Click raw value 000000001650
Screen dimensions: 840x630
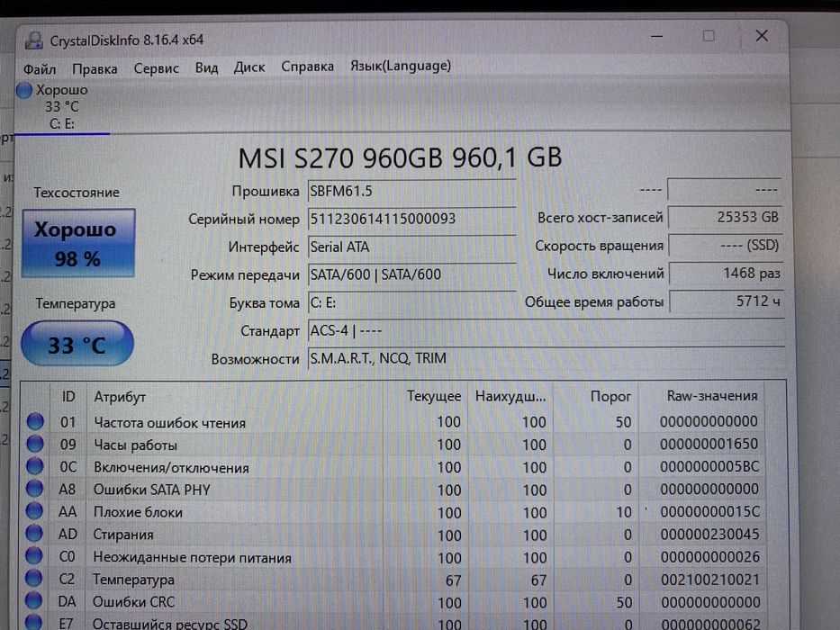709,444
